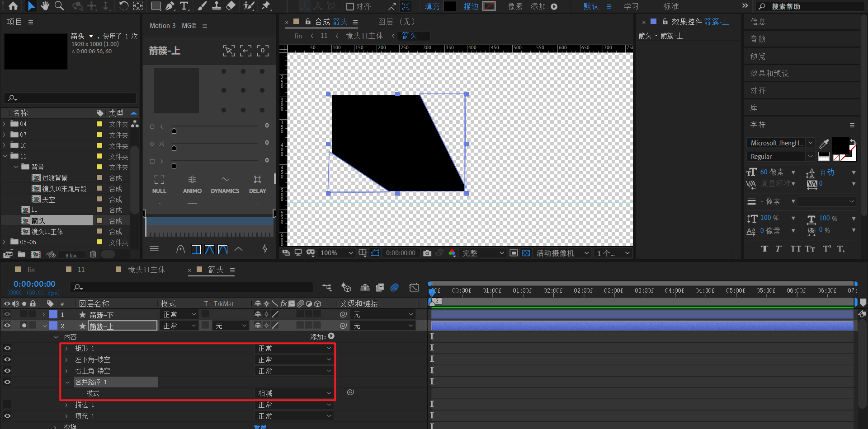
Task: Open font style dropdown Regular
Action: pyautogui.click(x=781, y=157)
